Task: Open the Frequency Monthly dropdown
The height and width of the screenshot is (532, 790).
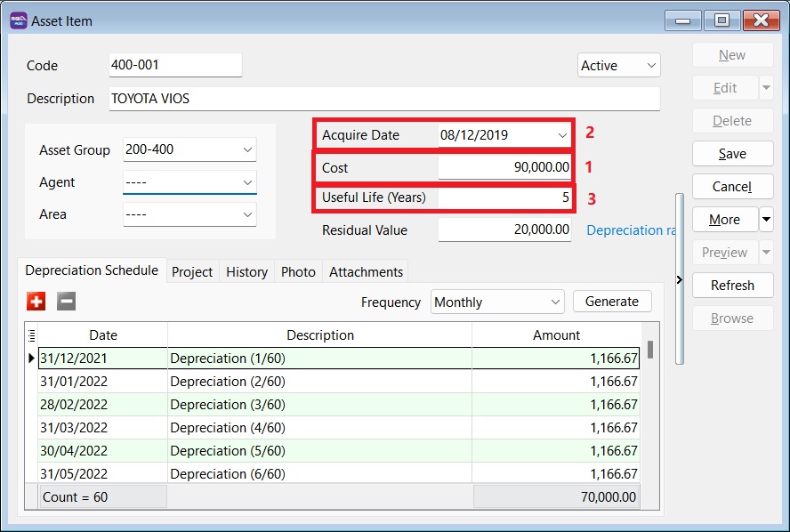Action: coord(555,302)
